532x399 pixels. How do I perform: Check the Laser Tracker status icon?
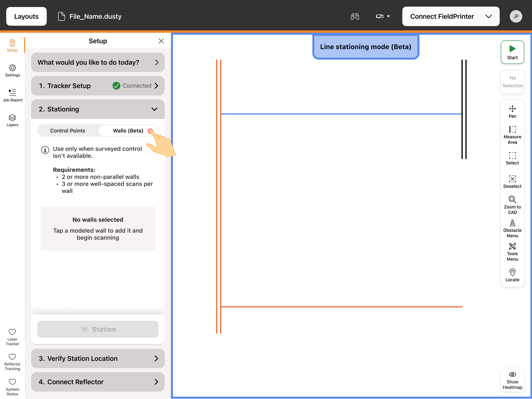tap(12, 332)
